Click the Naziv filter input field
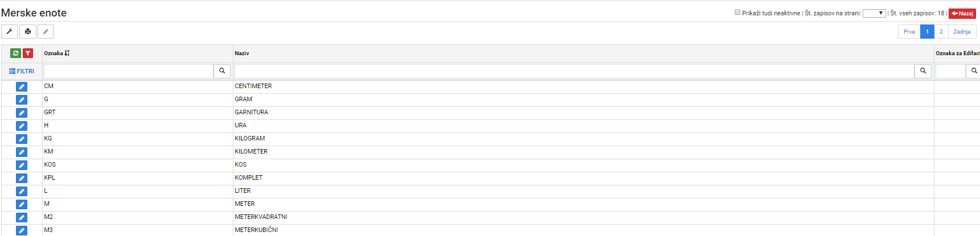Image resolution: width=980 pixels, height=236 pixels. point(575,71)
